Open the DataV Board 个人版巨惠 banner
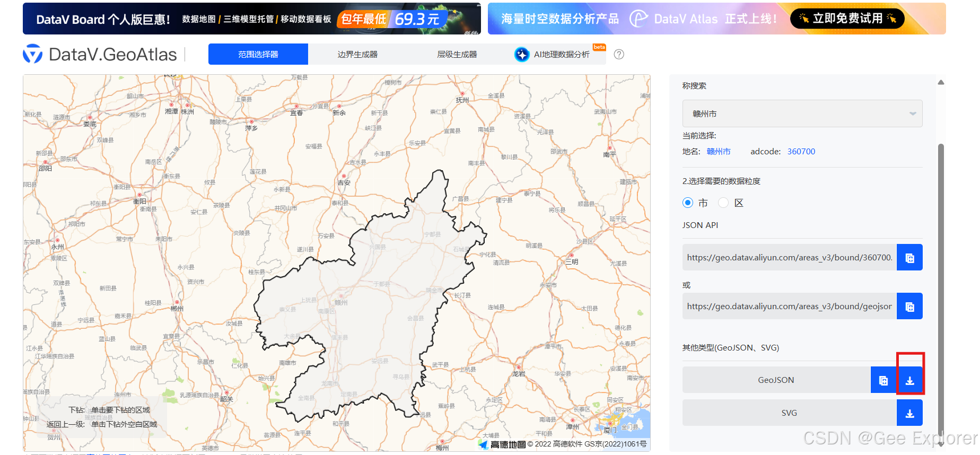 [252, 19]
